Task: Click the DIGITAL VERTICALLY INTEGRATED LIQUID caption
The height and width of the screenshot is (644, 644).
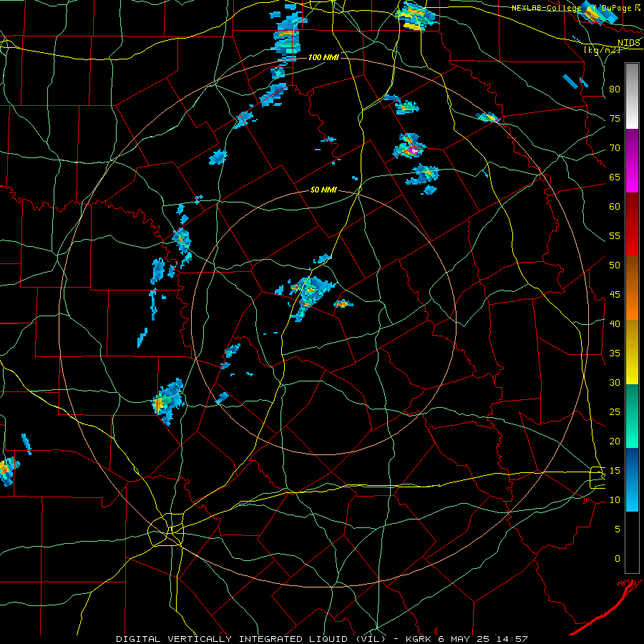Action: point(252,639)
